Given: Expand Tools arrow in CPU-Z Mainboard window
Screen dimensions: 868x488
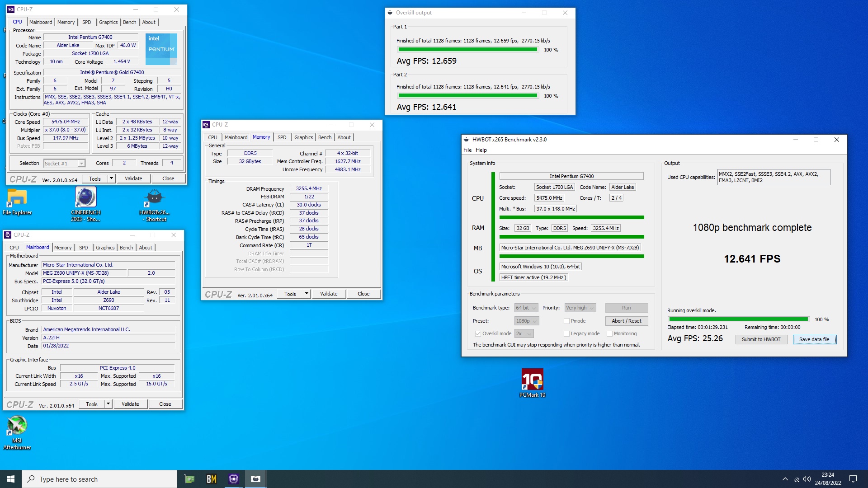Looking at the screenshot, I should coord(108,404).
